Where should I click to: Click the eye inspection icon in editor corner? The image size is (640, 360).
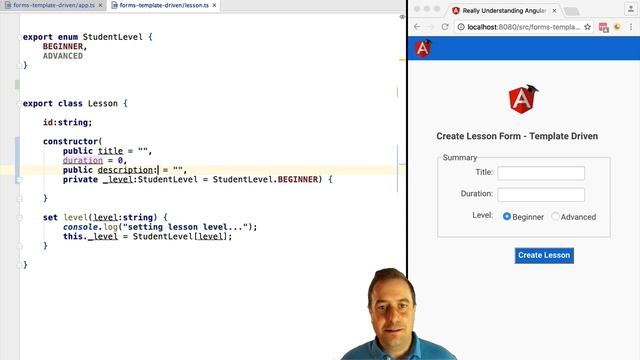tap(402, 17)
